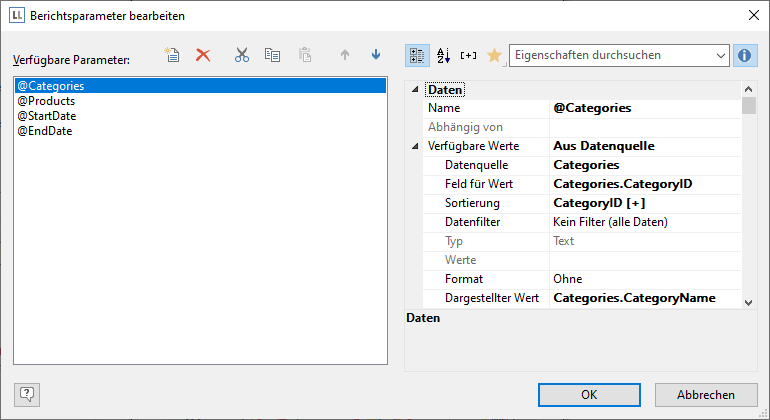Collapse the Verfügbare Werte section
Viewport: 770px width, 420px height.
pos(416,146)
